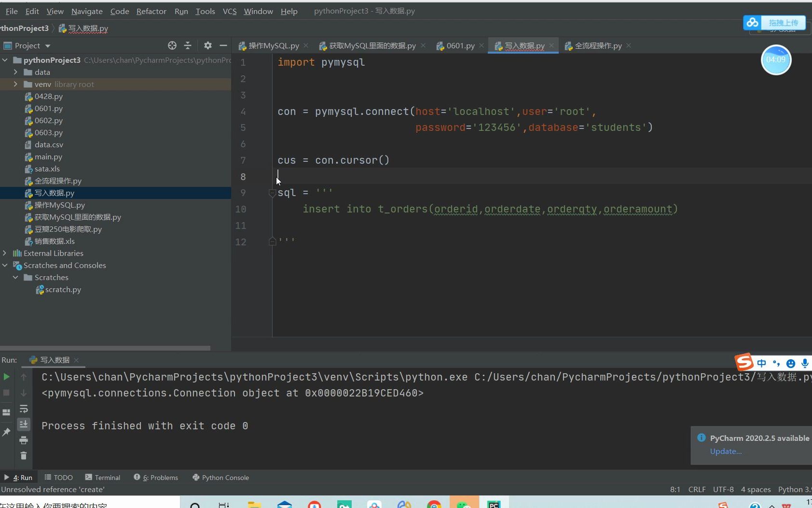Click the 4: Run tool window button
Image resolution: width=812 pixels, height=508 pixels.
(18, 478)
